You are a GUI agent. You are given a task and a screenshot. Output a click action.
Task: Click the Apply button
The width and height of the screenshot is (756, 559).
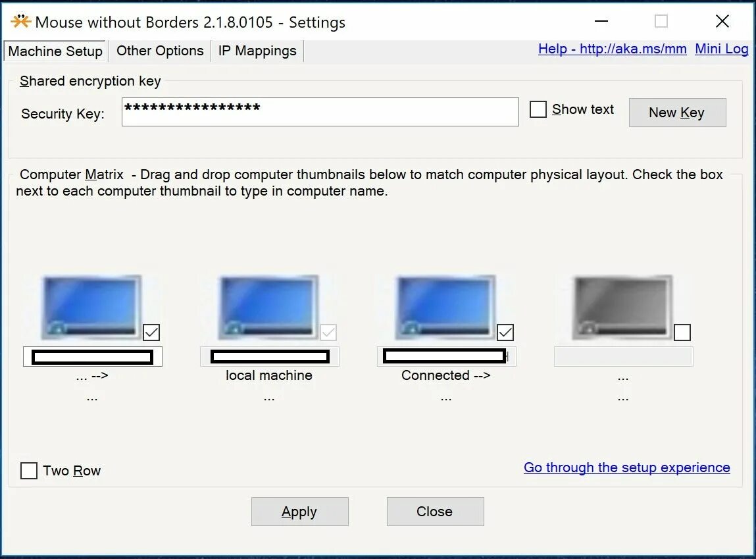[x=300, y=511]
